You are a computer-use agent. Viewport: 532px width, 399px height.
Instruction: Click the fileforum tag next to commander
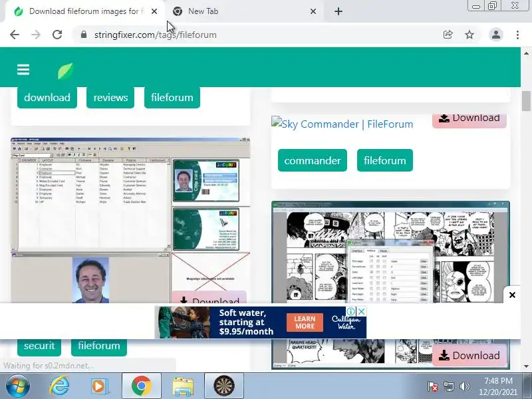point(385,160)
